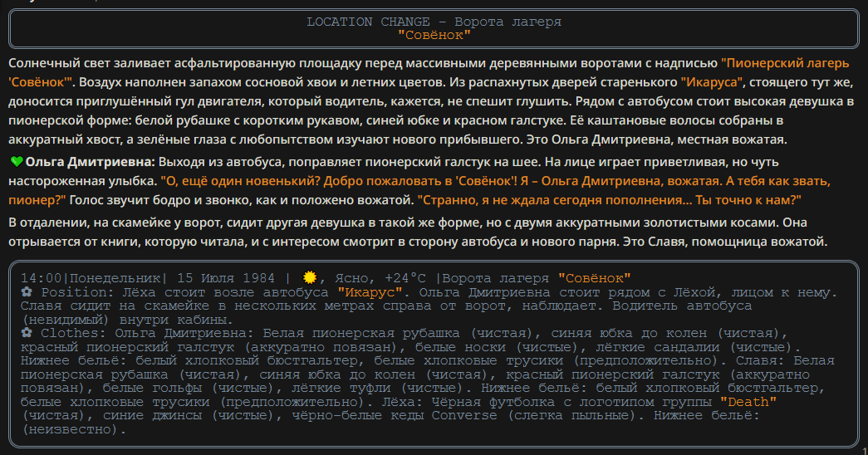Click the flower icon before Position
Image resolution: width=868 pixels, height=455 pixels.
click(27, 291)
